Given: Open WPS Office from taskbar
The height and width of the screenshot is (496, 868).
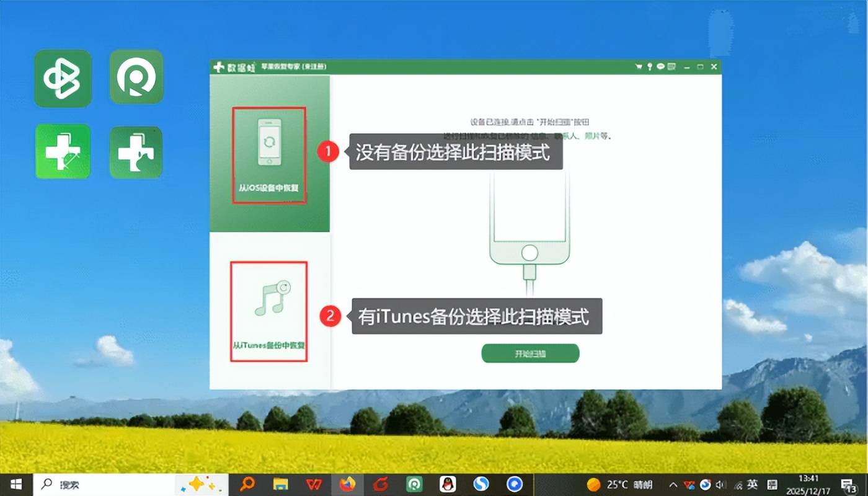Looking at the screenshot, I should coord(314,484).
